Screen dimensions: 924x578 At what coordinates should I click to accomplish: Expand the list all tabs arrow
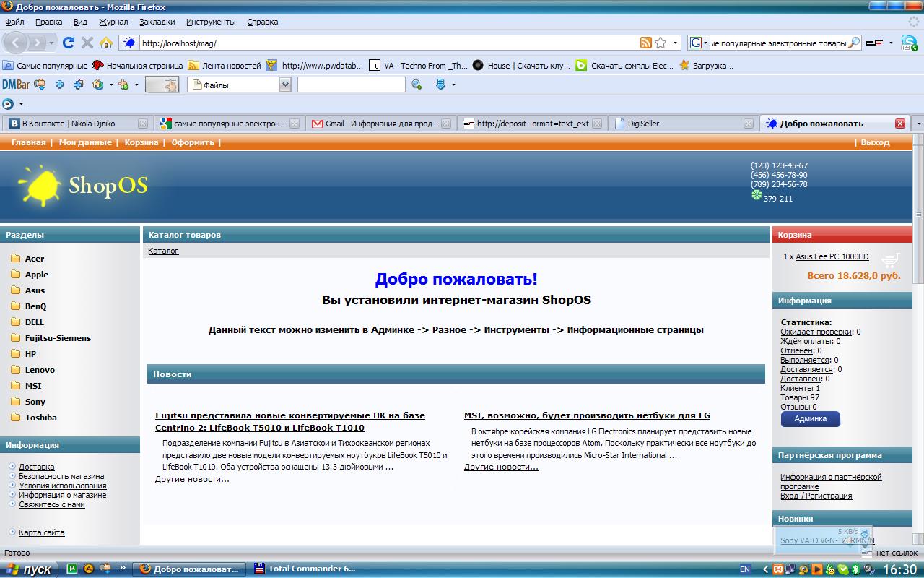(x=918, y=124)
